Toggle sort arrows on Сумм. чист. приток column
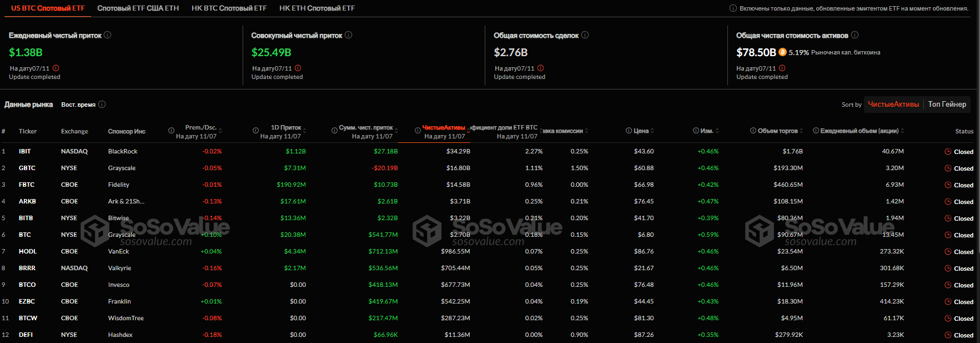The width and height of the screenshot is (980, 343). click(x=396, y=131)
